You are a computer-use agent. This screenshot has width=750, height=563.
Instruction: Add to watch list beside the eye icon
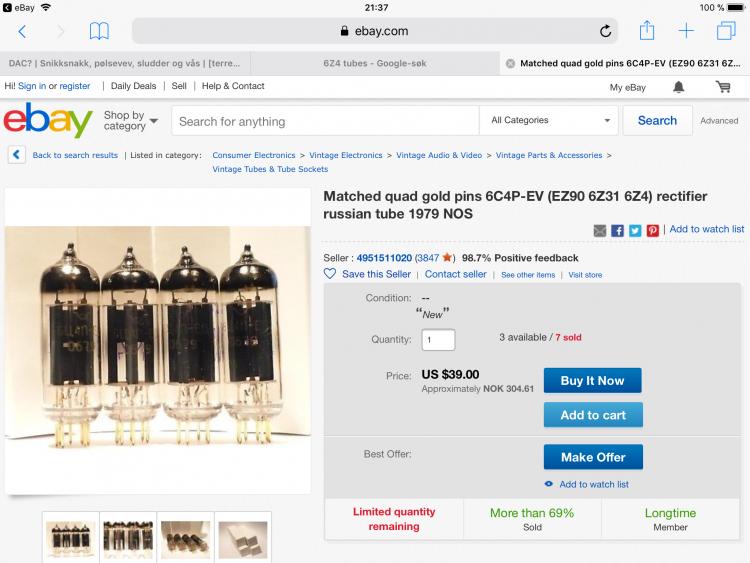point(594,485)
